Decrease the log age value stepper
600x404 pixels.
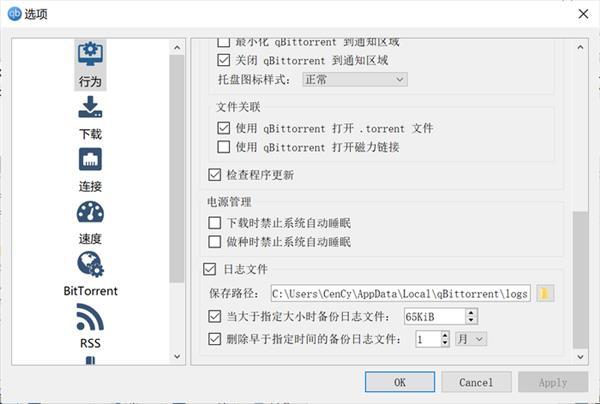click(445, 343)
